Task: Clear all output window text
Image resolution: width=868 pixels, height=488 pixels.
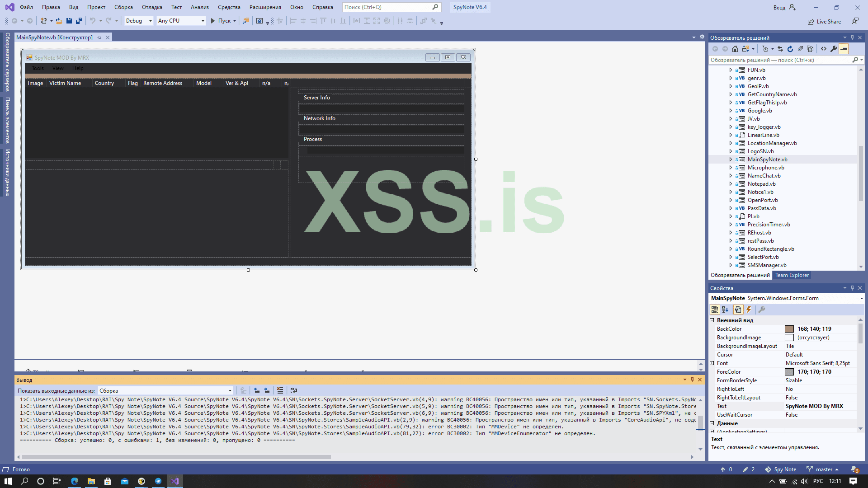Action: [x=280, y=390]
